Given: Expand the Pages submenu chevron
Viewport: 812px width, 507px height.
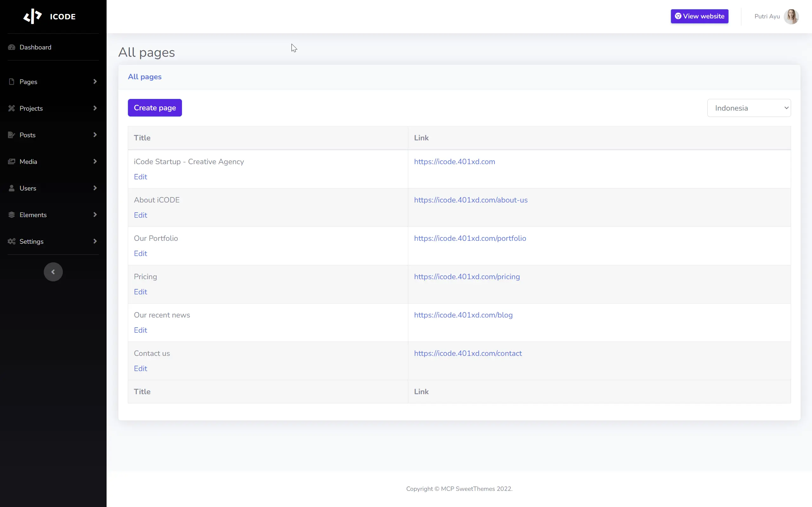Looking at the screenshot, I should 95,81.
